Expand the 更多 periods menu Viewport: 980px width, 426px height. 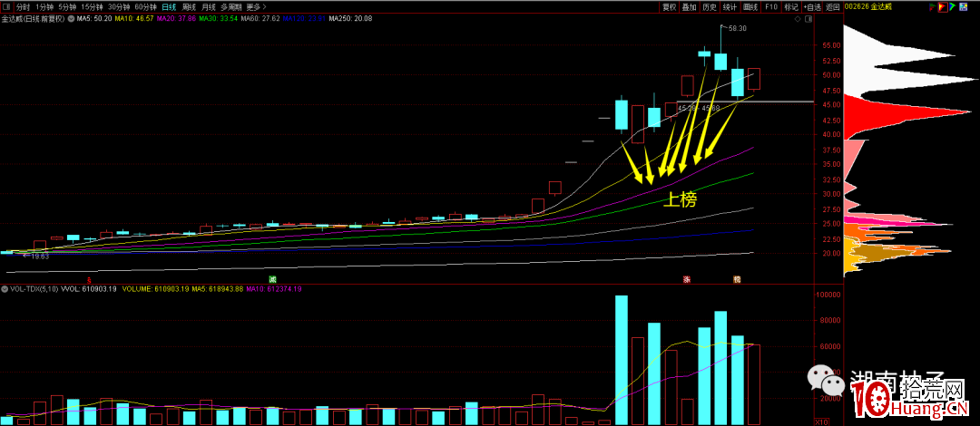(x=255, y=6)
